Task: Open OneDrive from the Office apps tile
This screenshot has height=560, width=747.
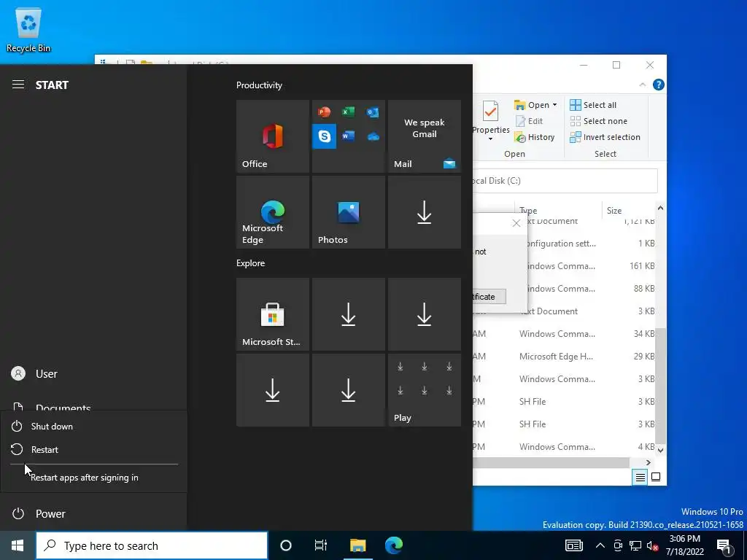Action: [373, 136]
